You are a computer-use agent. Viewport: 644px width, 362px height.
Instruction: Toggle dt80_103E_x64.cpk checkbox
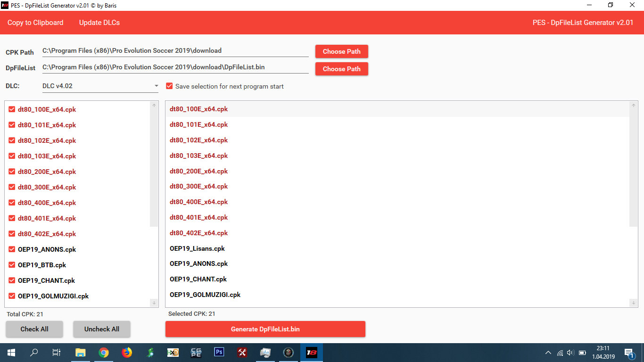point(12,156)
